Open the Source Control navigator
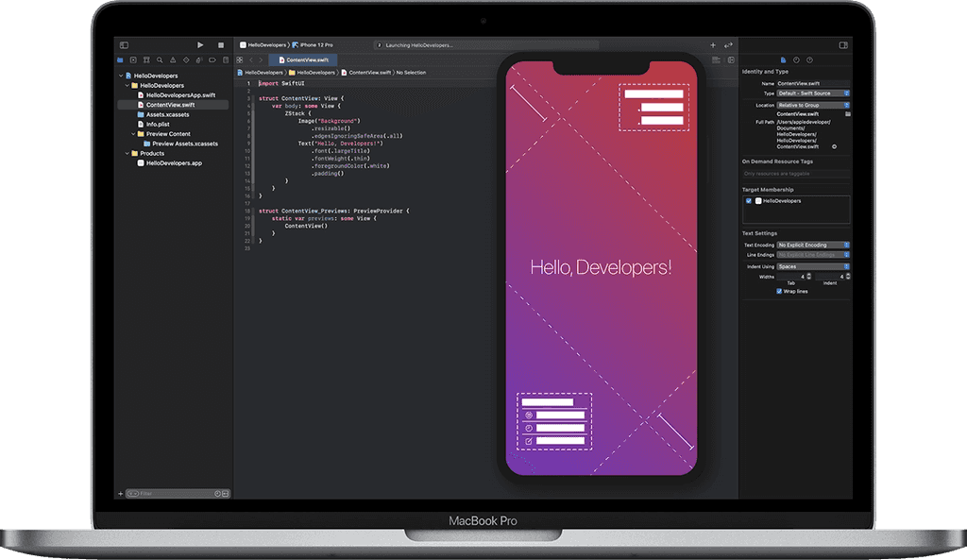Screen dimensions: 967x560 point(133,59)
